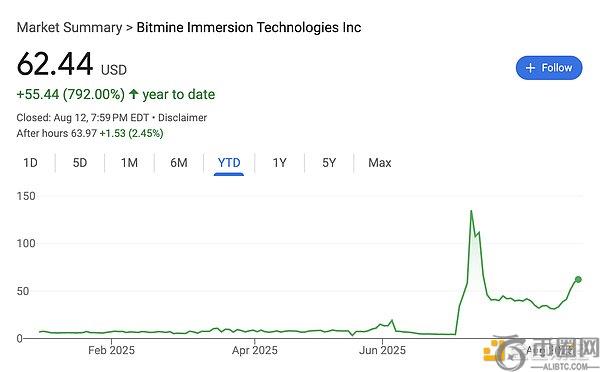600x372 pixels.
Task: Click the Apr 2025 axis label
Action: [x=254, y=350]
